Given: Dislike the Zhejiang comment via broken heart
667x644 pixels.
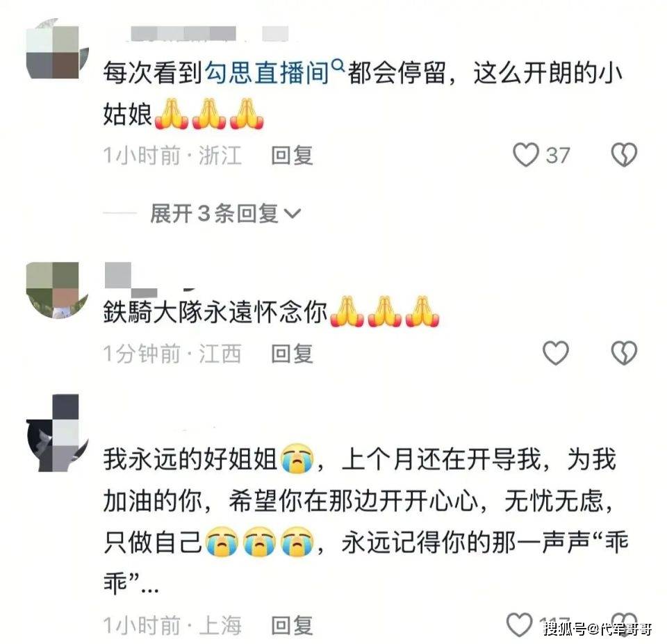Looking at the screenshot, I should (624, 155).
